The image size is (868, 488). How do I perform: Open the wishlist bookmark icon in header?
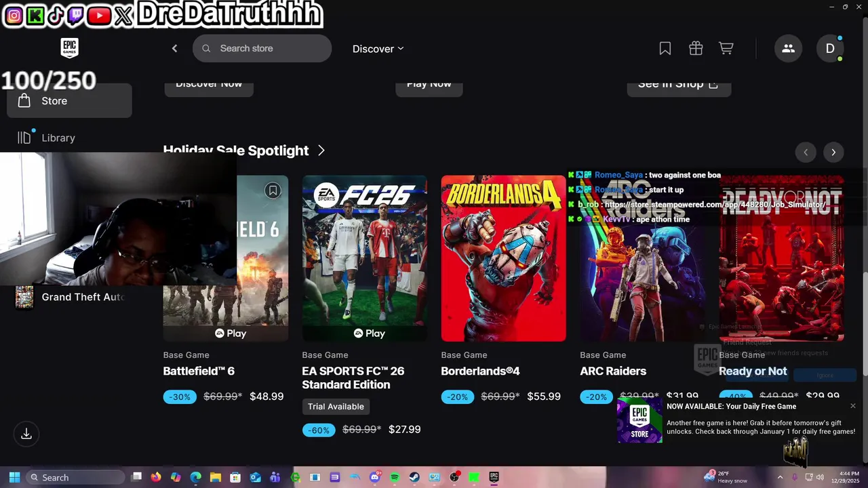click(665, 48)
